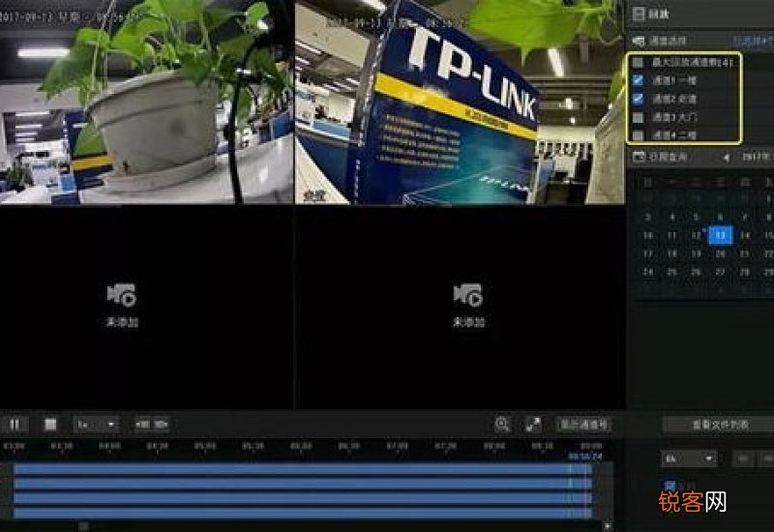Click the camera icon beside 通道选择
The height and width of the screenshot is (532, 774).
click(639, 41)
